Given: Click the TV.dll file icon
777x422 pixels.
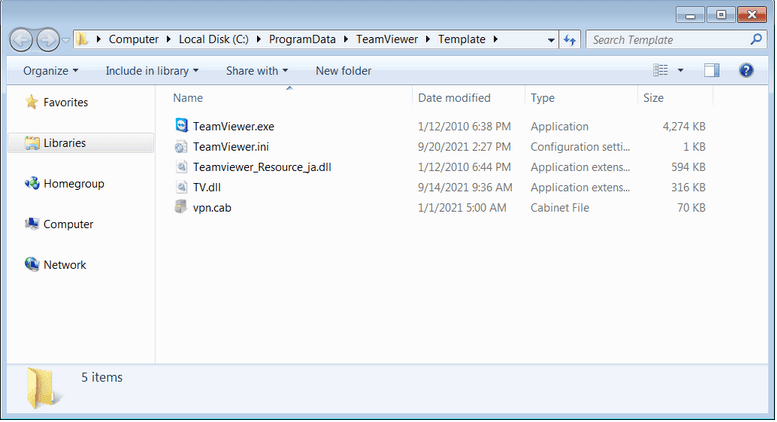Looking at the screenshot, I should [182, 187].
